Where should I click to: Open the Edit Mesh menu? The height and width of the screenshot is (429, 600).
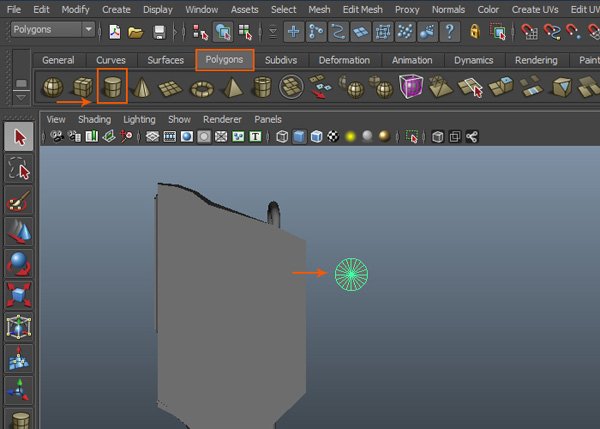[362, 9]
